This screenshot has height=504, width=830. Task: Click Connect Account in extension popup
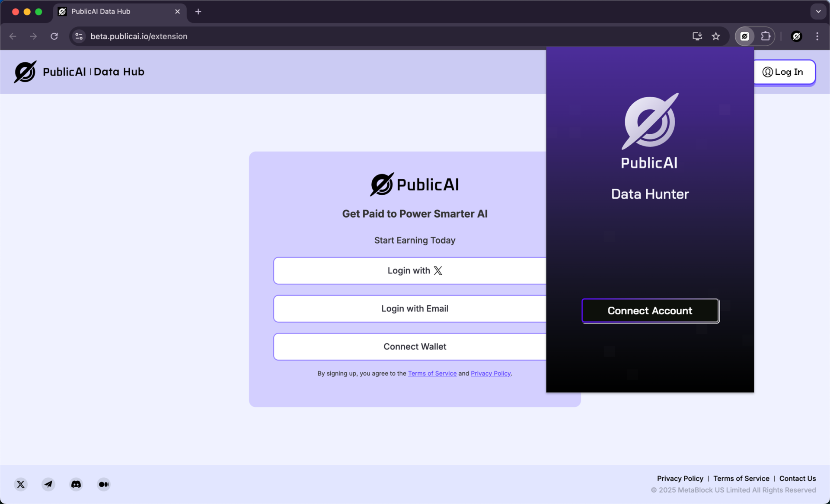click(650, 311)
